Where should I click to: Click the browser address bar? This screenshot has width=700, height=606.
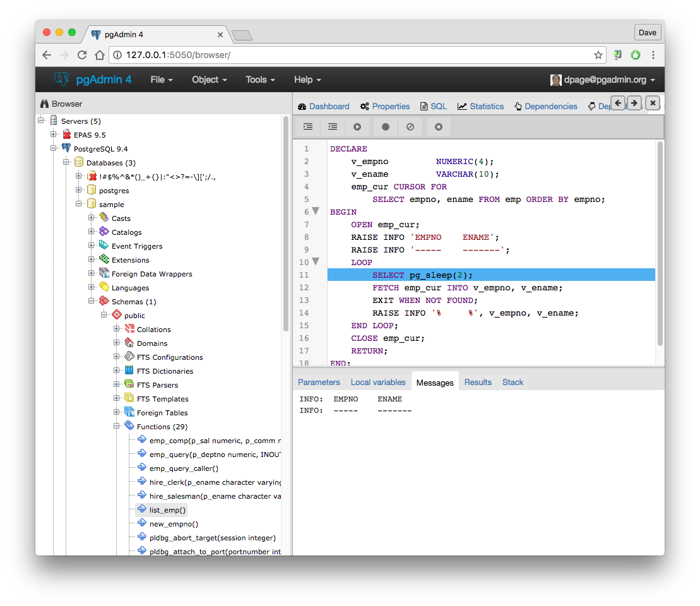pyautogui.click(x=353, y=55)
